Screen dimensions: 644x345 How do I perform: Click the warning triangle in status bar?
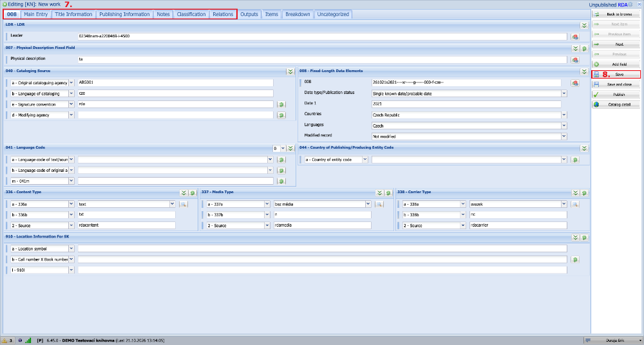[4, 340]
